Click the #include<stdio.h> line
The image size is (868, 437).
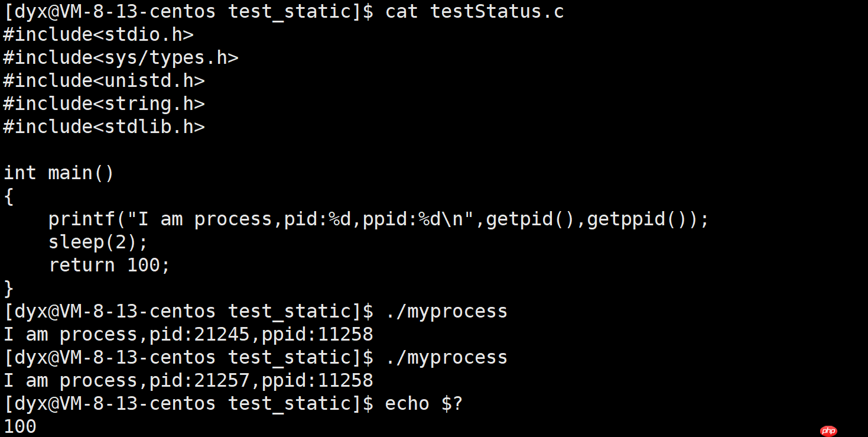(99, 34)
